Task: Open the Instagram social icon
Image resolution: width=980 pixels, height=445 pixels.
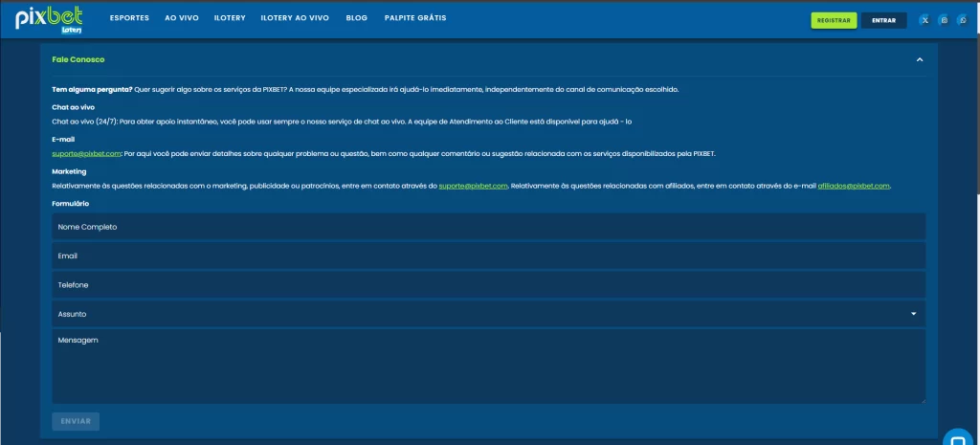Action: 944,20
